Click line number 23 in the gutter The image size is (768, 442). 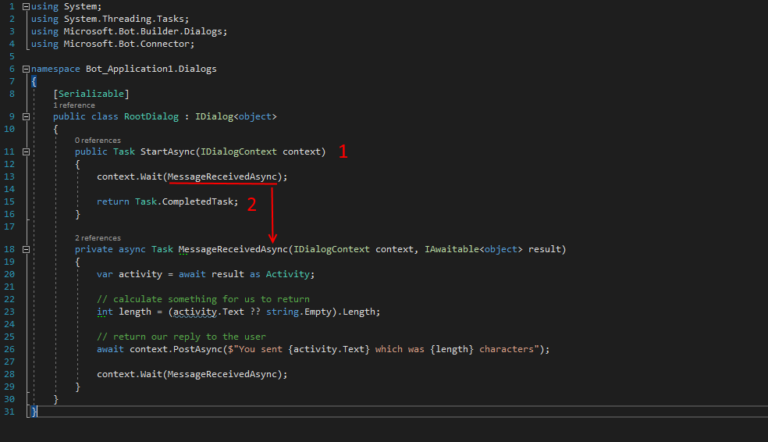[x=12, y=310]
